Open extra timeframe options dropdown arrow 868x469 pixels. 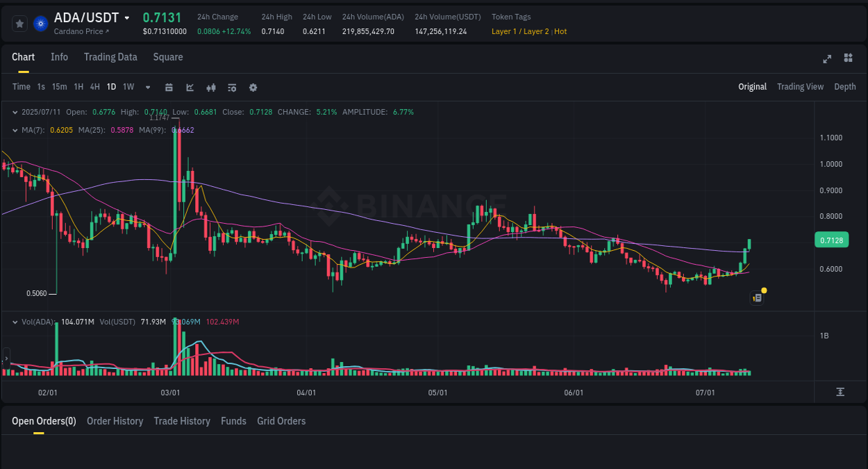click(147, 88)
